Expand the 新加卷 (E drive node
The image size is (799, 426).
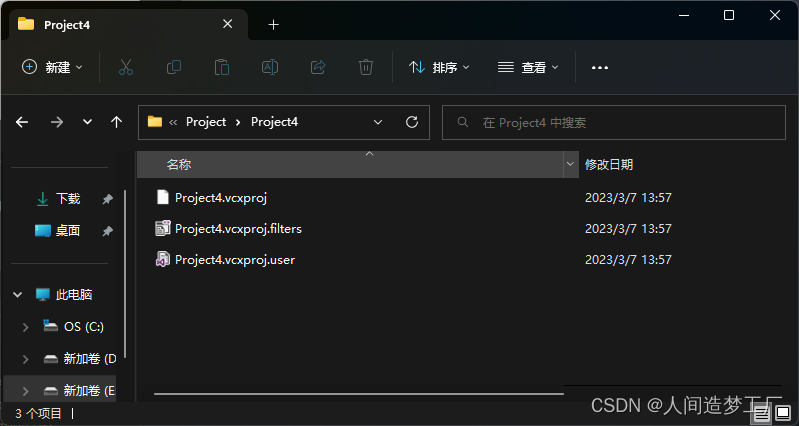point(25,391)
